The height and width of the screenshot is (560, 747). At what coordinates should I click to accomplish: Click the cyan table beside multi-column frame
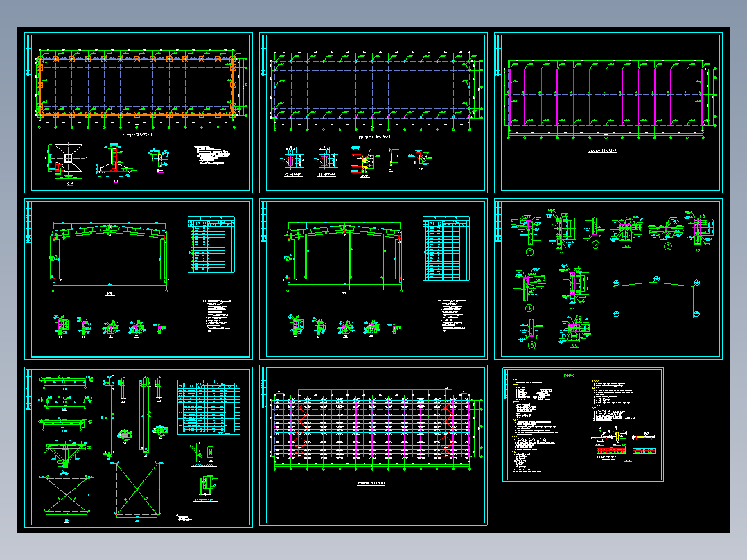pos(446,248)
